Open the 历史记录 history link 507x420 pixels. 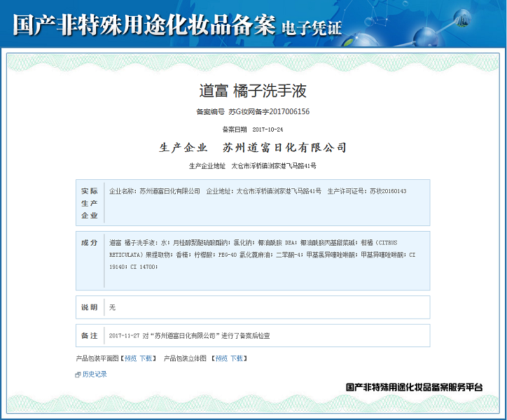(x=95, y=374)
